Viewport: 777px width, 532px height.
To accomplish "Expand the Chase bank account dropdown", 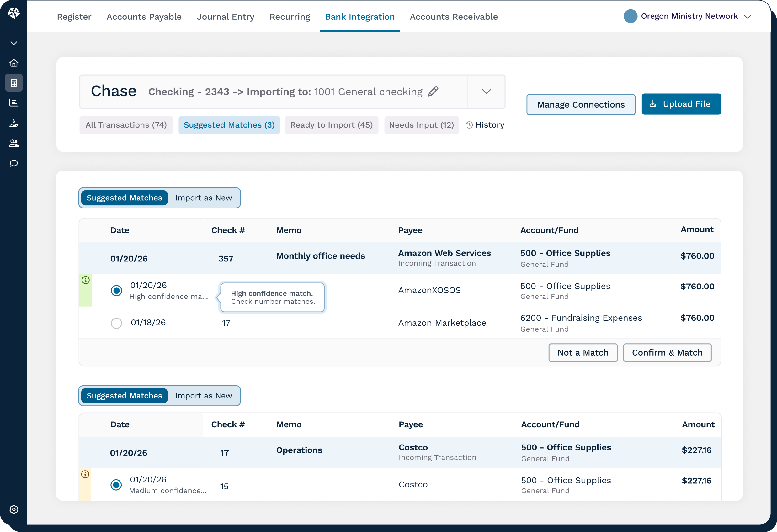I will click(x=487, y=92).
